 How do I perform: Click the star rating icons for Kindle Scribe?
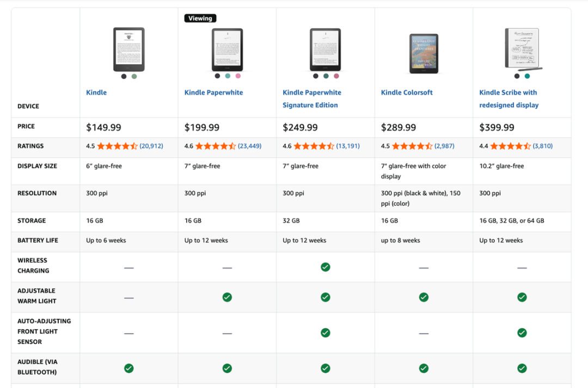point(510,146)
